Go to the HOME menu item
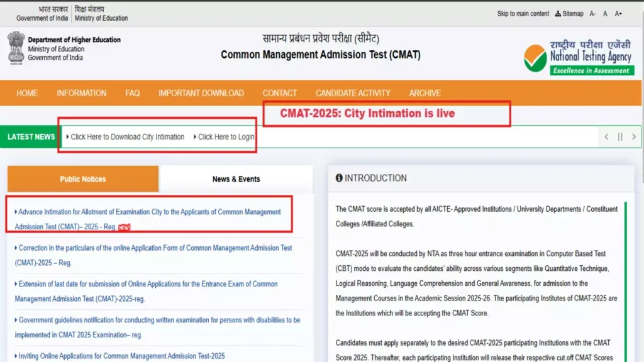Image resolution: width=644 pixels, height=362 pixels. click(27, 93)
